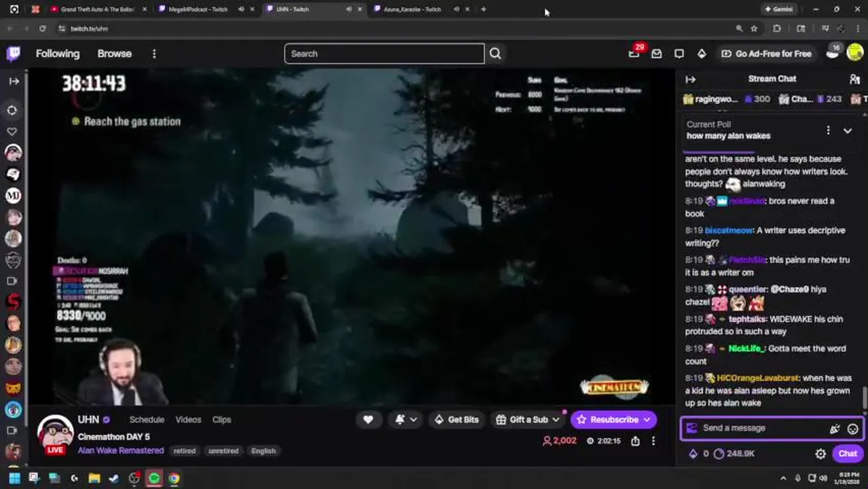
Task: Follow UHN with the heart button
Action: [x=368, y=420]
